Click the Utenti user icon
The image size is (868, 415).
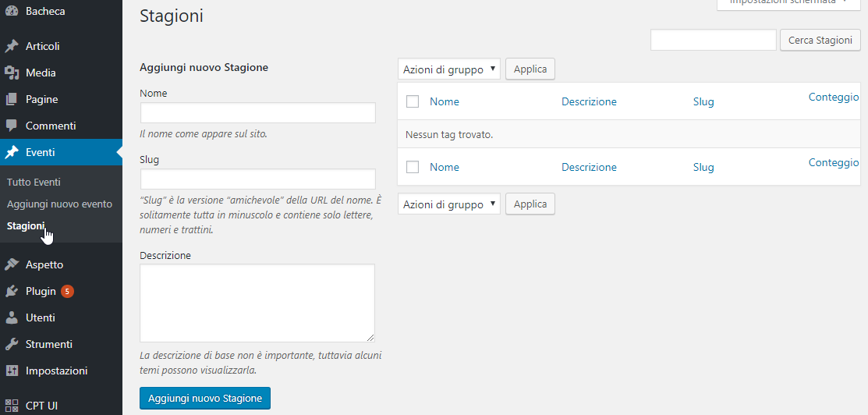tap(12, 317)
